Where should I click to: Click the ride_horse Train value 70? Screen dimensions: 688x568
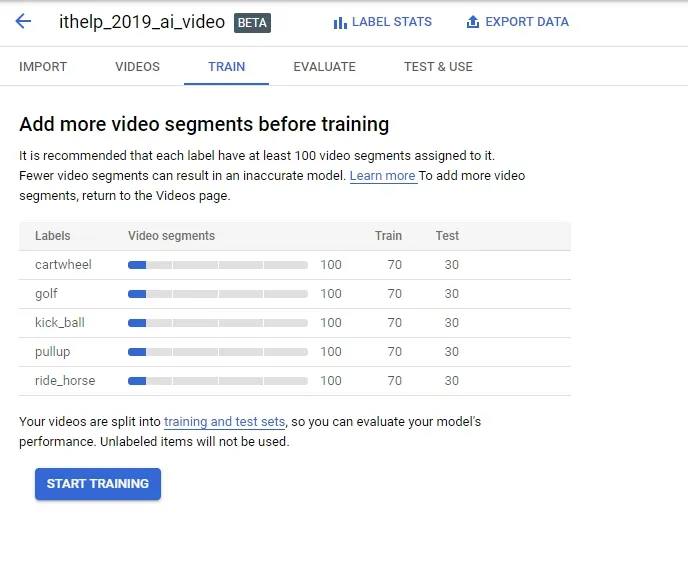pos(394,381)
